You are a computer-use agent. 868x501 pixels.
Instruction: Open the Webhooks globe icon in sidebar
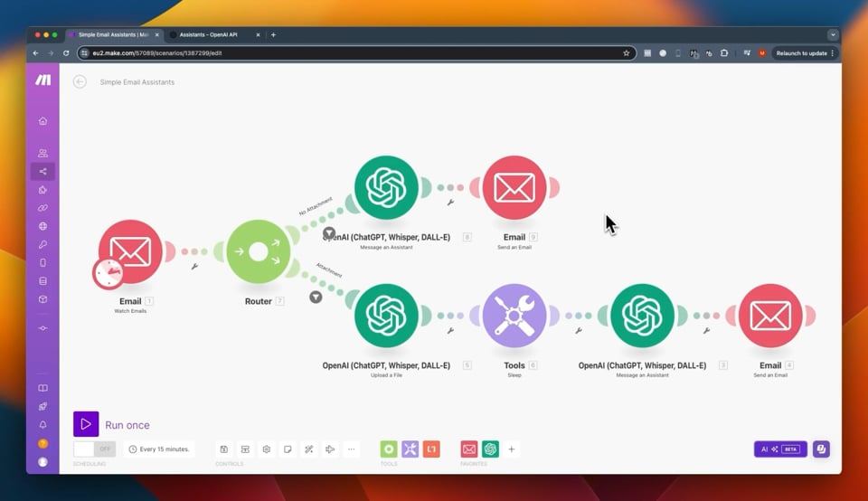pos(42,226)
